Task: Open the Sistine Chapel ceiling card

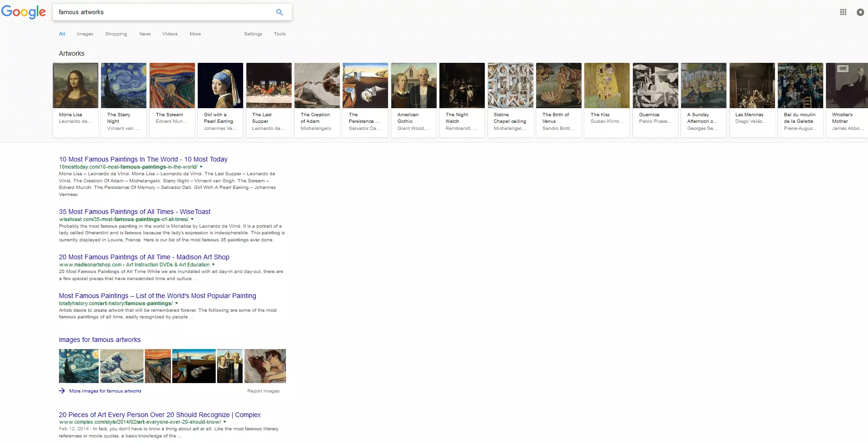Action: [x=511, y=100]
